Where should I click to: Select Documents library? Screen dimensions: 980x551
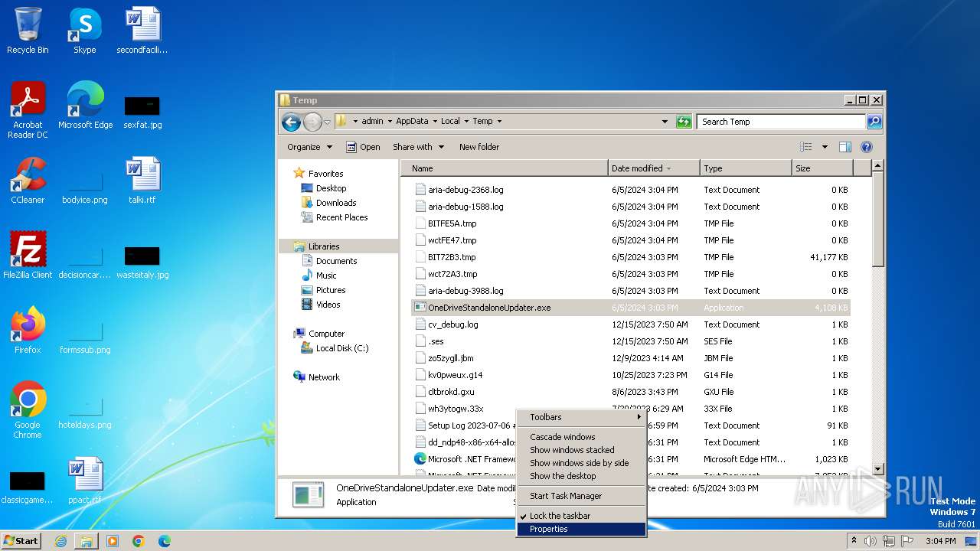click(336, 261)
